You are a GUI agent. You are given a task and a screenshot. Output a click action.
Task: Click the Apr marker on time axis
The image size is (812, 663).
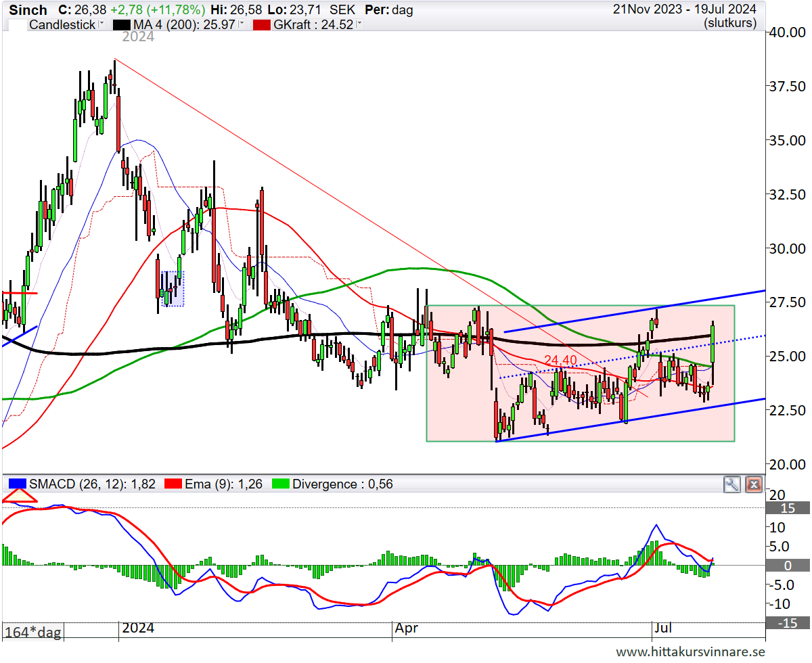(407, 628)
